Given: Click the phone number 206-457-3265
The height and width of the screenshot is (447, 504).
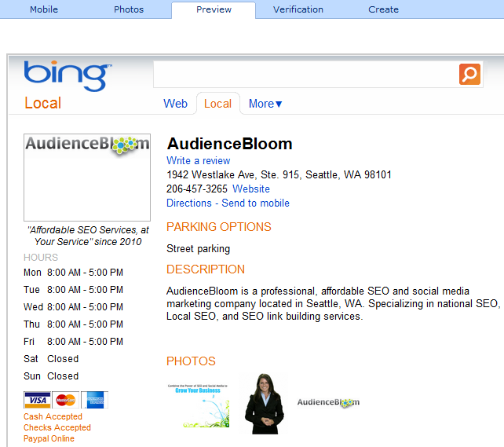Looking at the screenshot, I should 197,189.
